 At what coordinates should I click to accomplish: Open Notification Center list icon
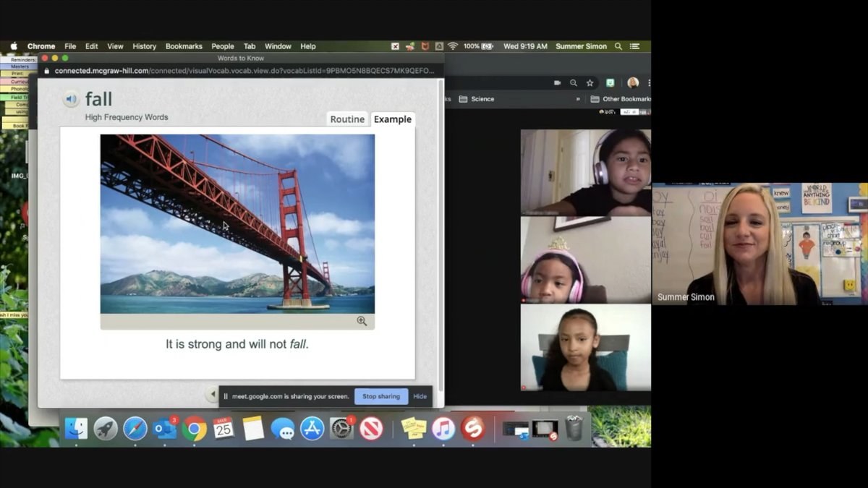point(634,46)
